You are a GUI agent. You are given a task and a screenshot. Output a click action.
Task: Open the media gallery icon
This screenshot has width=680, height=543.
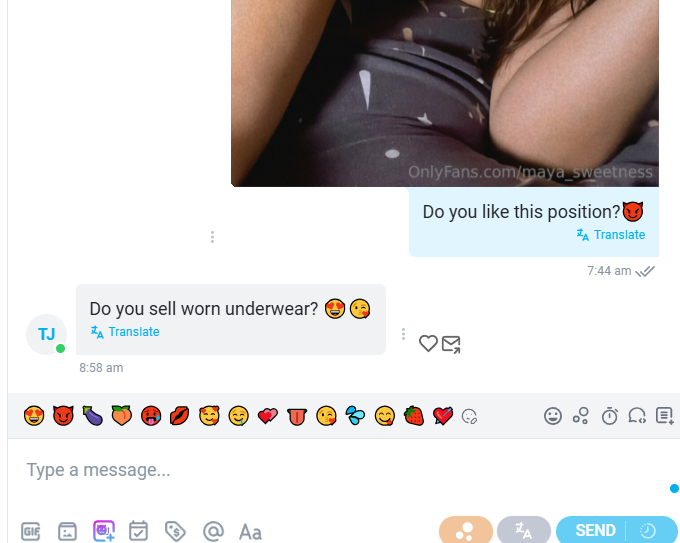pos(67,531)
